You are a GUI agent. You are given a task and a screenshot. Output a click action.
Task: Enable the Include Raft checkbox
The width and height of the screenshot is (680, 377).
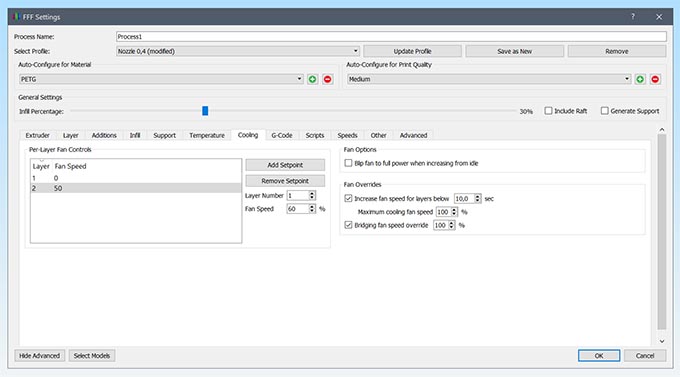(548, 111)
